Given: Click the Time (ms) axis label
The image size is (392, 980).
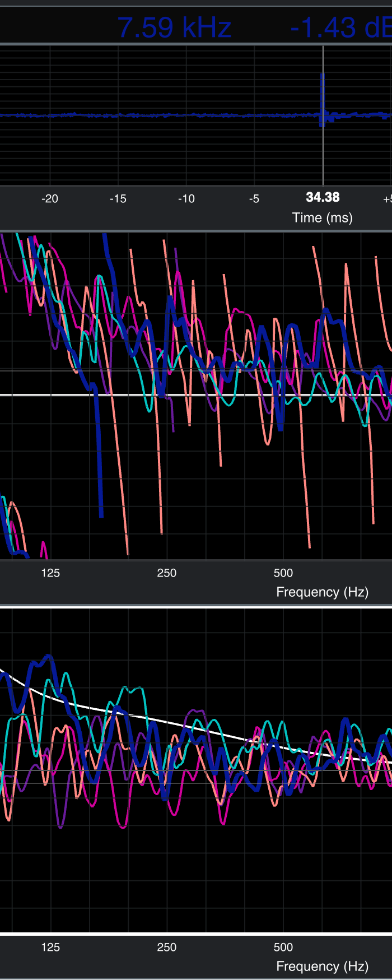Looking at the screenshot, I should (x=323, y=218).
